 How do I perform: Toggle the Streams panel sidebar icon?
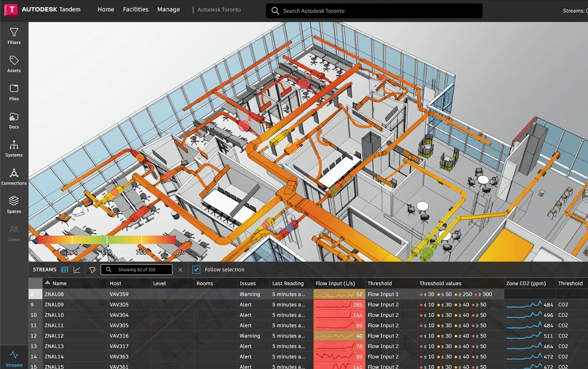point(14,359)
